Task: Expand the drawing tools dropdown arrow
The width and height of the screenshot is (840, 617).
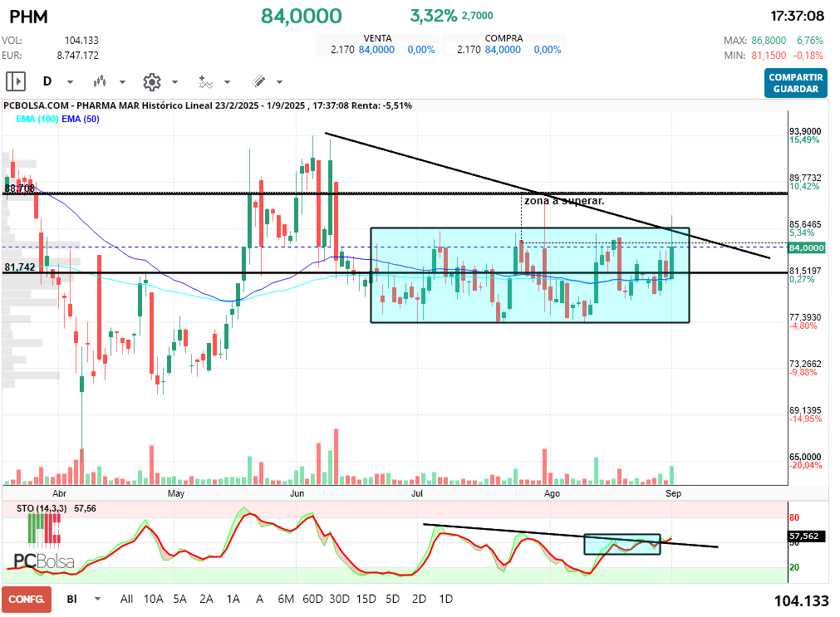Action: coord(280,82)
